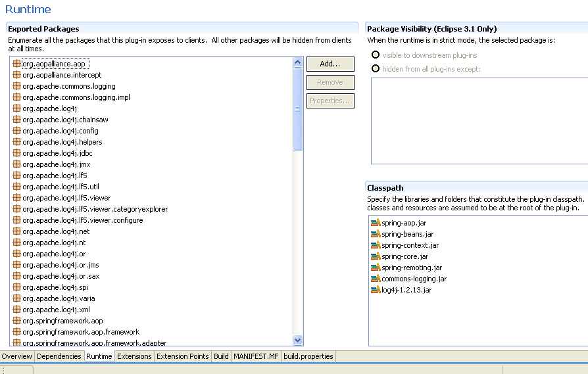Image resolution: width=588 pixels, height=374 pixels.
Task: Switch to the Build tab
Action: pyautogui.click(x=221, y=356)
